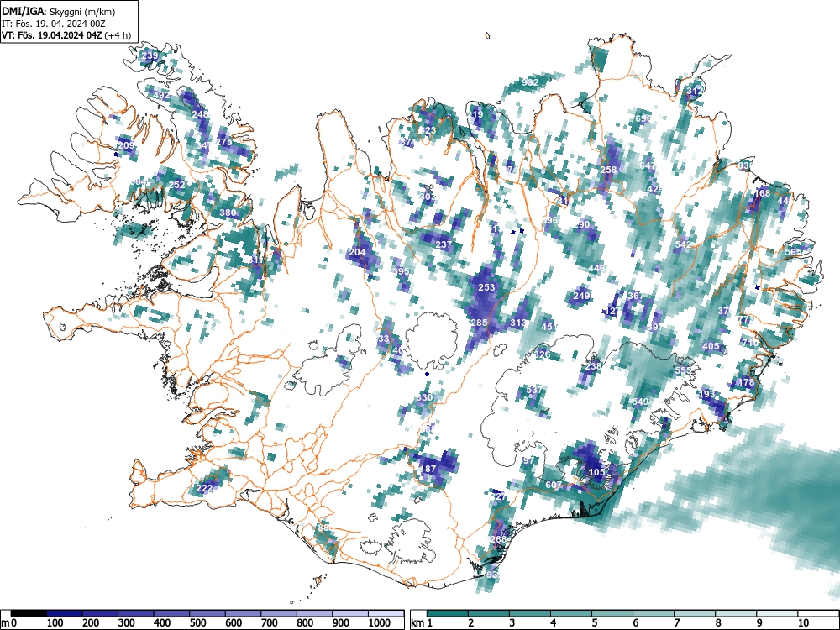This screenshot has width=840, height=630.
Task: Click the 313 visibility label
Action: (518, 323)
